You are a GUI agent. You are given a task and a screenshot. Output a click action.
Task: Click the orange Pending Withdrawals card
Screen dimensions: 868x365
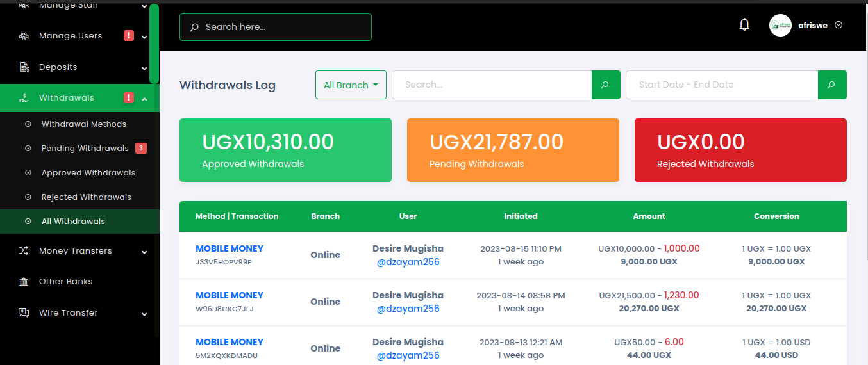pos(513,150)
